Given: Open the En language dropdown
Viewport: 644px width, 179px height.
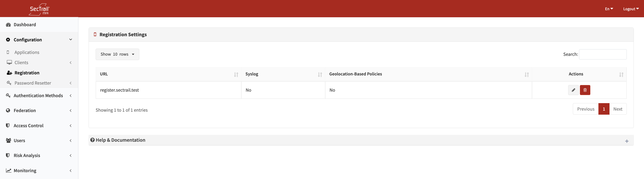Looking at the screenshot, I should point(609,9).
